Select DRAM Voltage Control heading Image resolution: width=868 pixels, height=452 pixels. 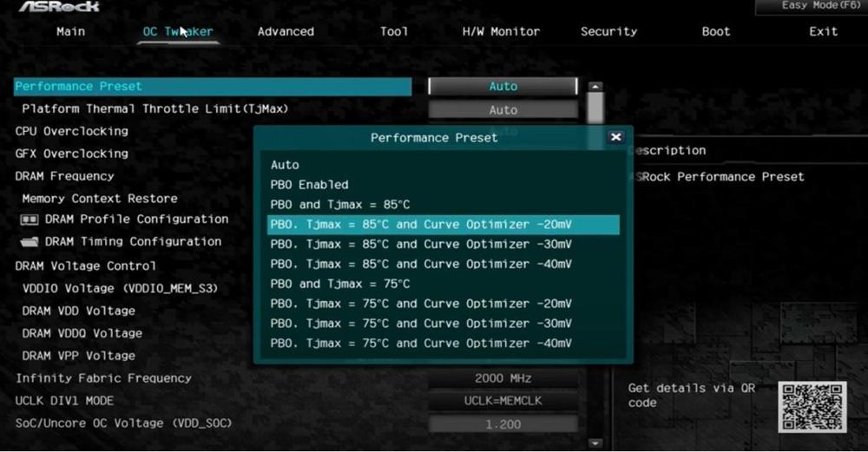[85, 265]
